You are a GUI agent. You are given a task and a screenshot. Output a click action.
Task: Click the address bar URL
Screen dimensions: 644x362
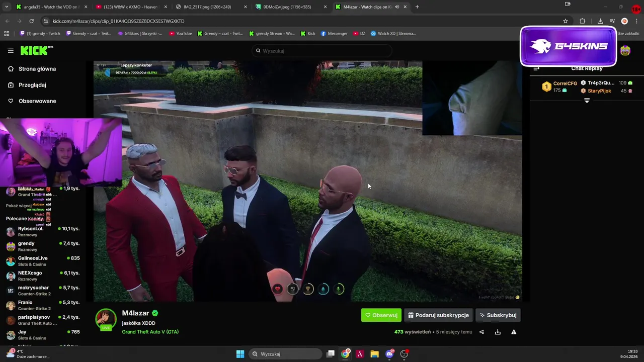coord(119,21)
